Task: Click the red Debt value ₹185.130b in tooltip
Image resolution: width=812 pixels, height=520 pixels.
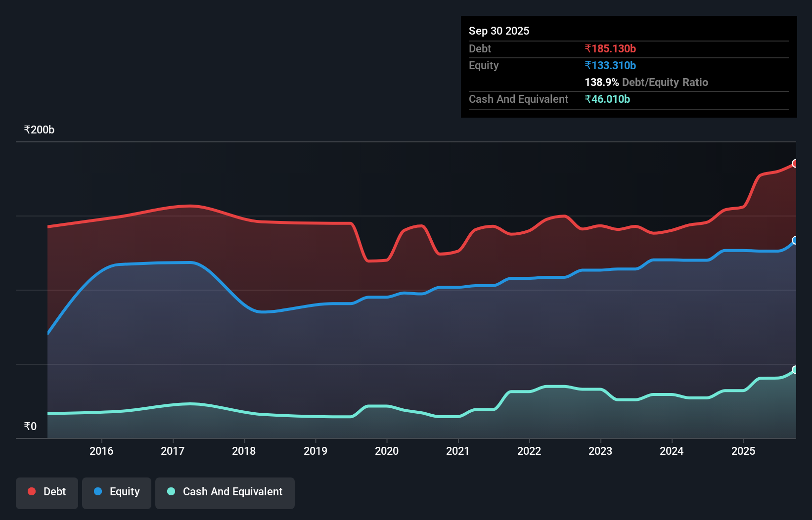Action: pos(610,48)
